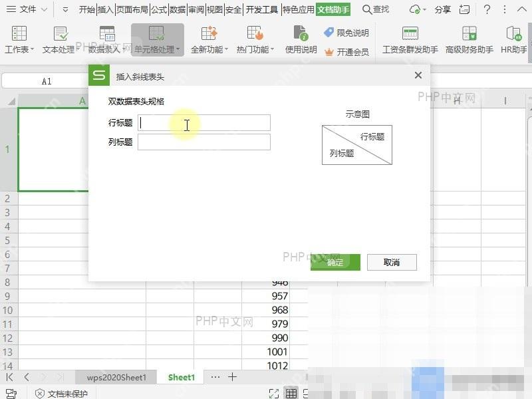Click the 分享 share button
This screenshot has height=399, width=532.
click(x=443, y=9)
